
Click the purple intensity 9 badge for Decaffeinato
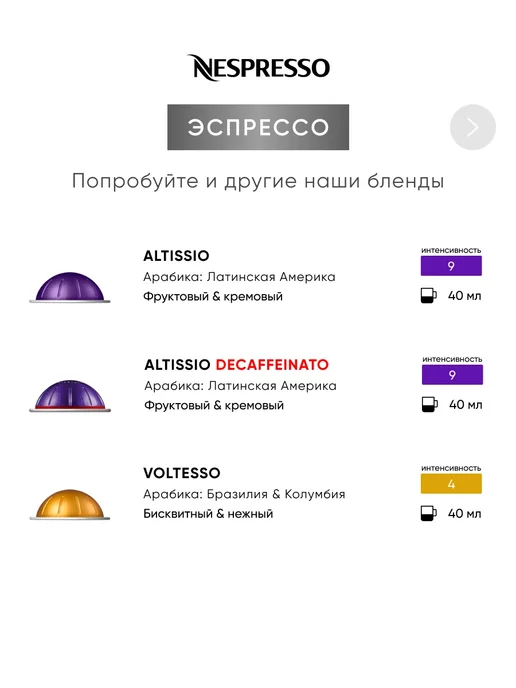coord(452,375)
